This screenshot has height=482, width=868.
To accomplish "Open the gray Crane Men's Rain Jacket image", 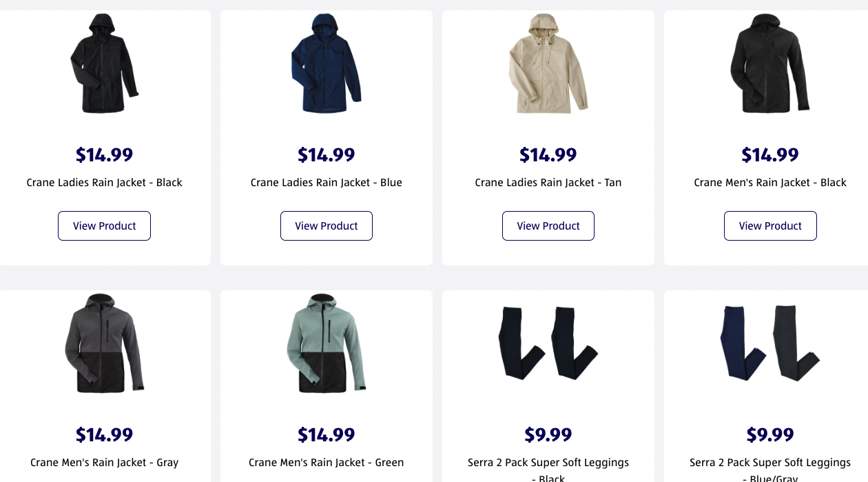I will (x=104, y=343).
